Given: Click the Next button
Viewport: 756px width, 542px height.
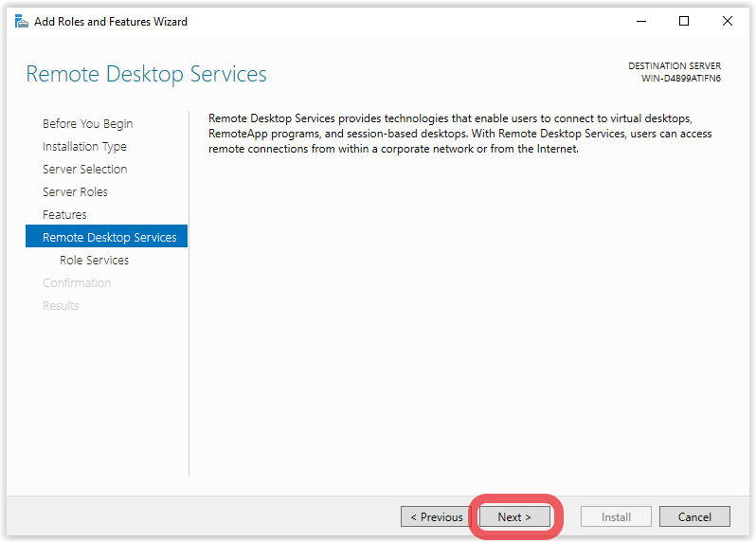Looking at the screenshot, I should (x=514, y=517).
